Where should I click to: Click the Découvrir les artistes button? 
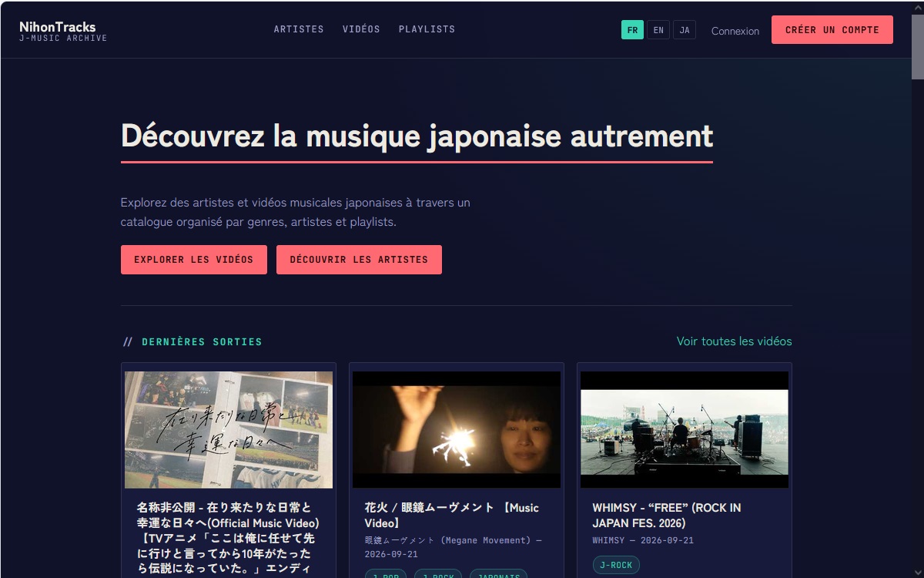359,260
